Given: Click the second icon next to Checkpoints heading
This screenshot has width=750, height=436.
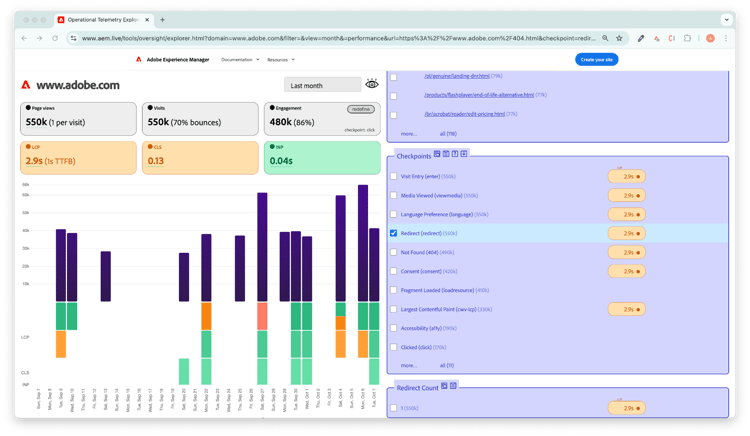Looking at the screenshot, I should tap(446, 154).
